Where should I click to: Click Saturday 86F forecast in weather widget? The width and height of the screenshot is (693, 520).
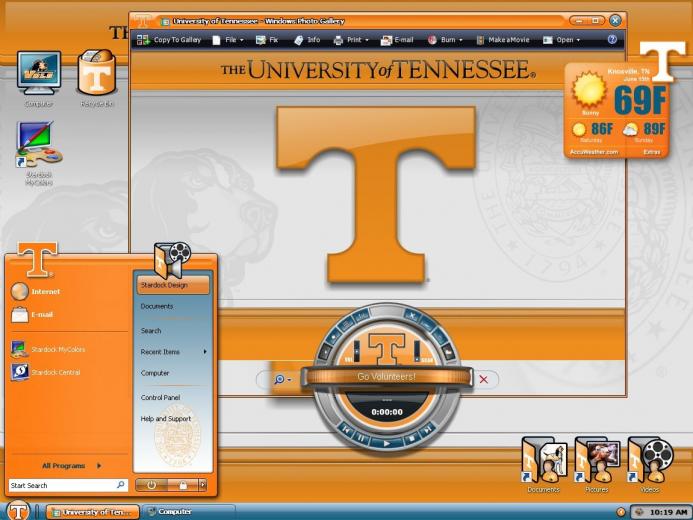click(x=592, y=132)
